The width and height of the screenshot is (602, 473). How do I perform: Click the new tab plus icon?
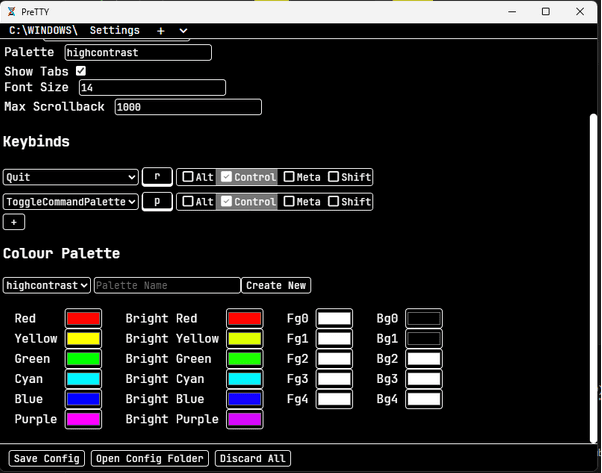(160, 31)
